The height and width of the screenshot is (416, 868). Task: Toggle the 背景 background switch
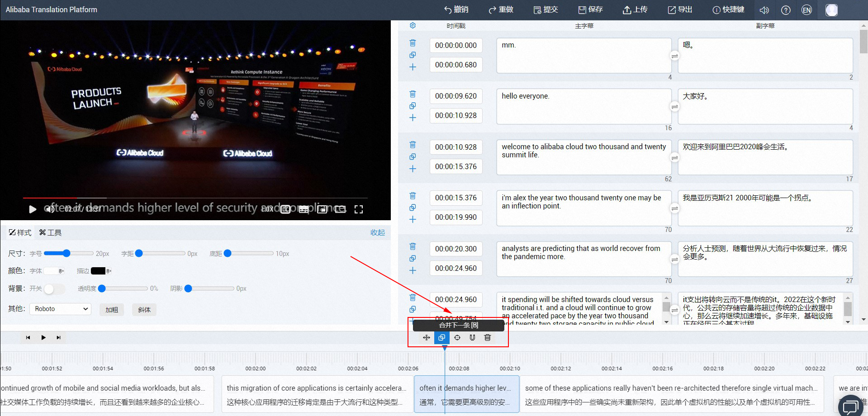pos(54,288)
